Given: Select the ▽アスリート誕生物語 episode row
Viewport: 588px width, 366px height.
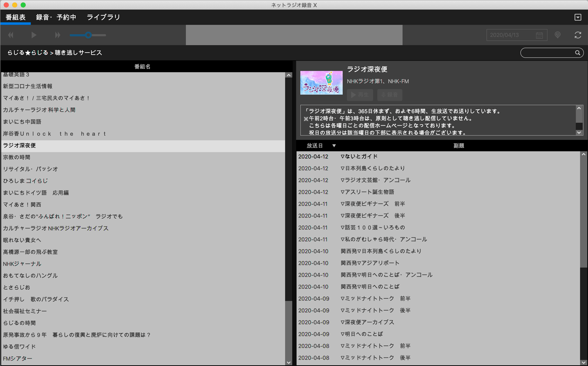Looking at the screenshot, I should pos(367,192).
